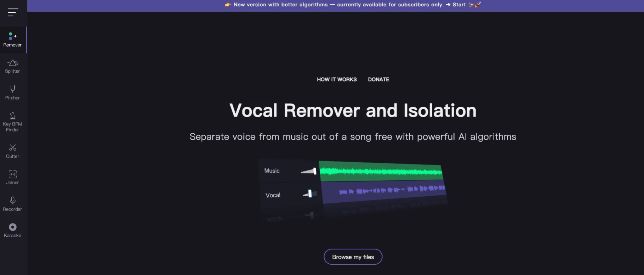644x275 pixels.
Task: Click the green Music waveform
Action: (x=381, y=172)
